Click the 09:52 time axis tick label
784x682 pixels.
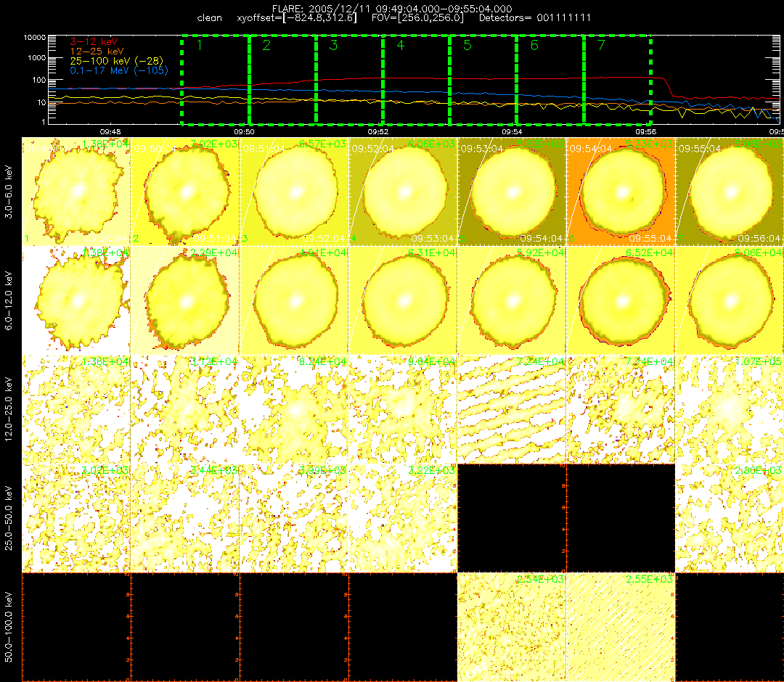[378, 132]
